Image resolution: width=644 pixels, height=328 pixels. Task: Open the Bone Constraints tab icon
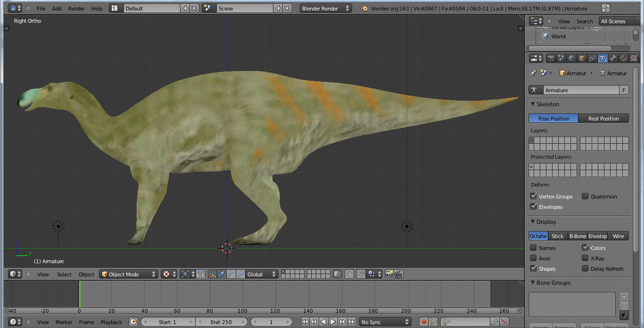623,58
